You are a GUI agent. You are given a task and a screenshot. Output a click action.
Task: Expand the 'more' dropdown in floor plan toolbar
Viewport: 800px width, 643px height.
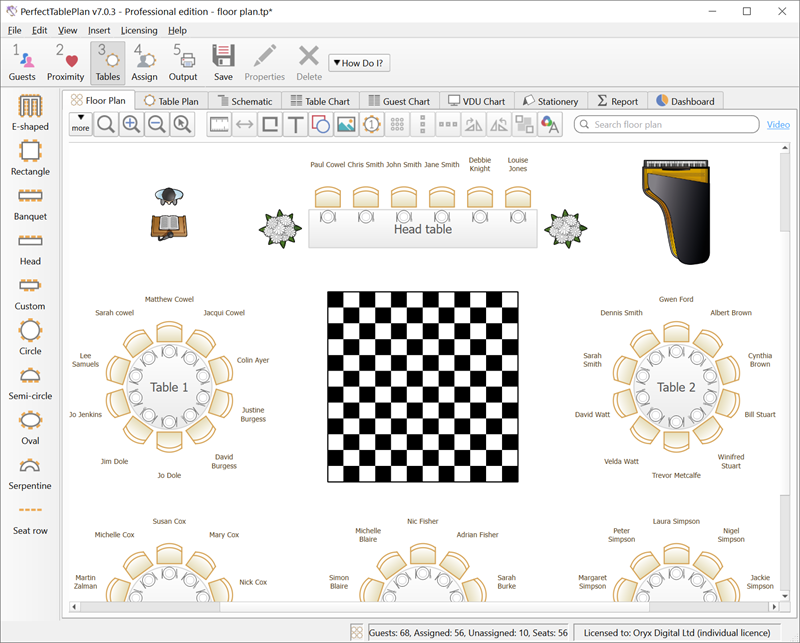(80, 124)
